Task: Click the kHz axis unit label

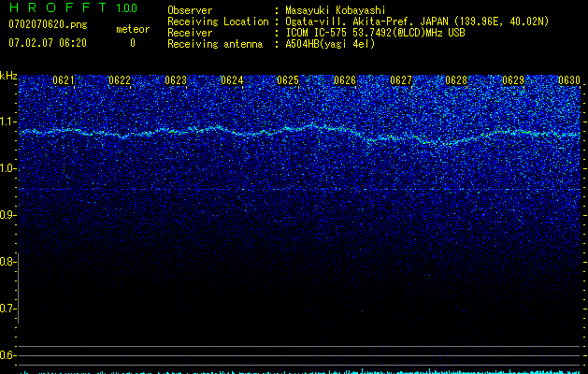Action: click(8, 75)
